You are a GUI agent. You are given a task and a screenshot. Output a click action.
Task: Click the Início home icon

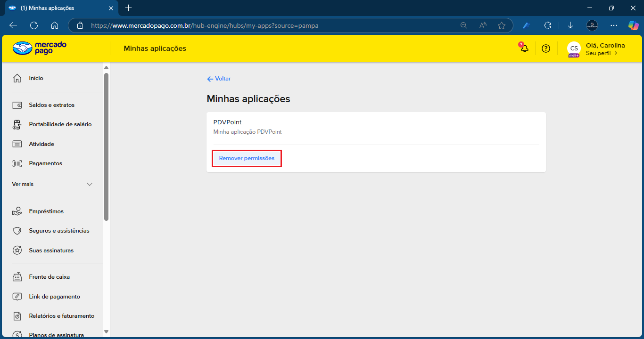tap(17, 78)
